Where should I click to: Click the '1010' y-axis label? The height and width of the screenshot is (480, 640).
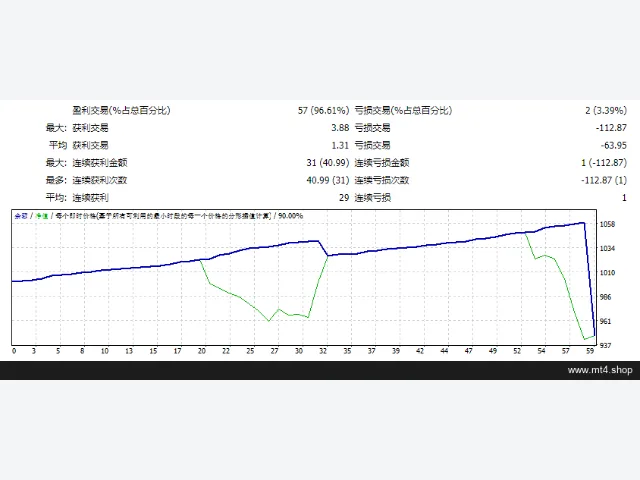click(607, 273)
